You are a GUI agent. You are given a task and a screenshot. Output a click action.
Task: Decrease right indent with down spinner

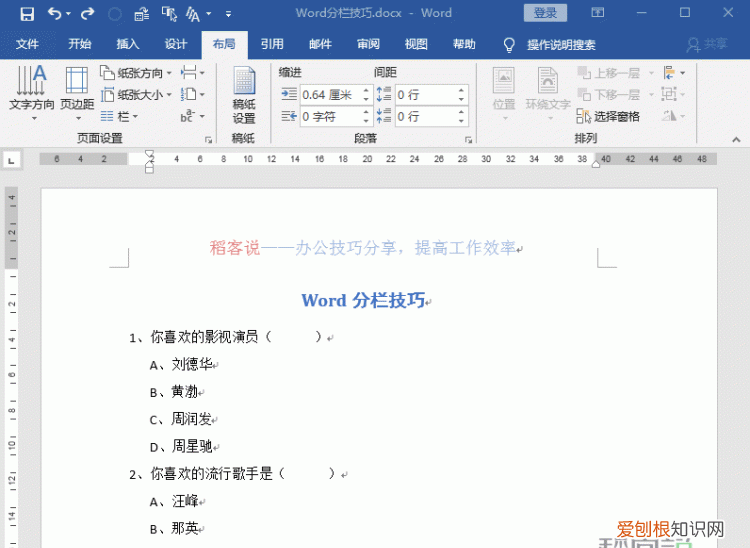[x=366, y=121]
